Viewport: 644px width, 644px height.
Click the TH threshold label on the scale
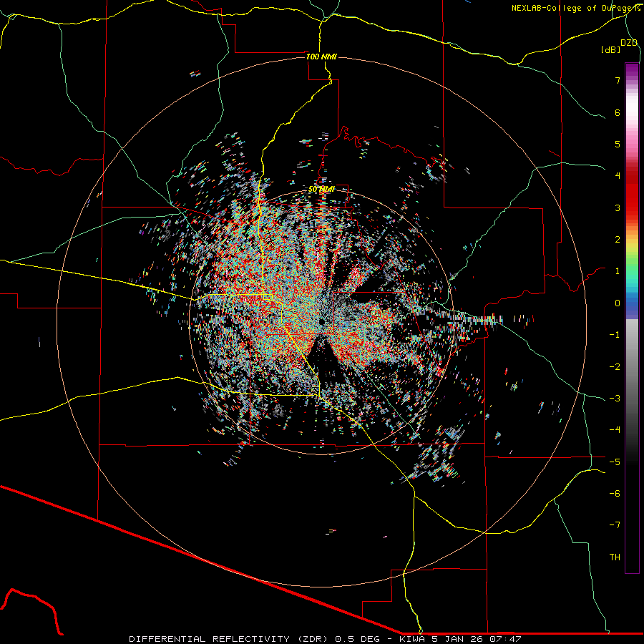[615, 557]
